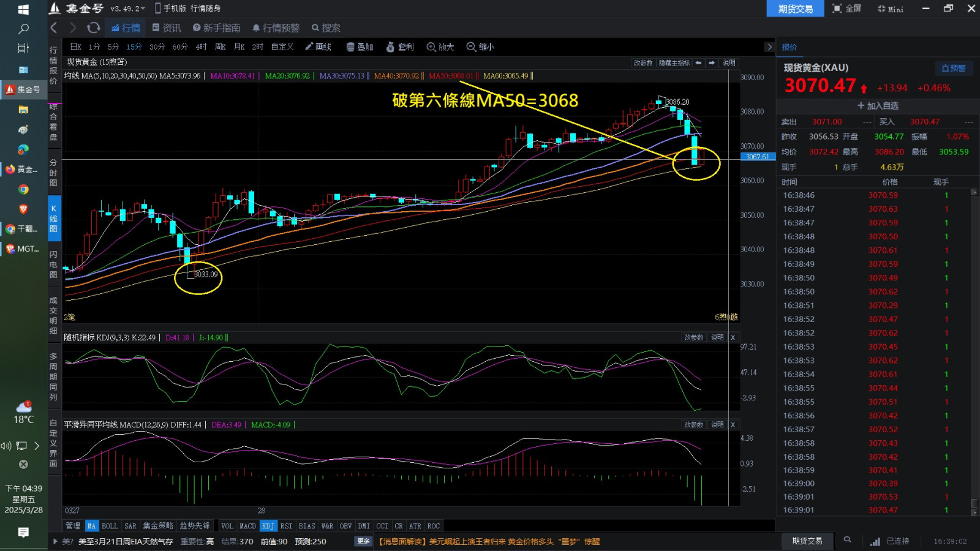
Task: Click 加入自选 to add to watchlist
Action: pos(878,106)
